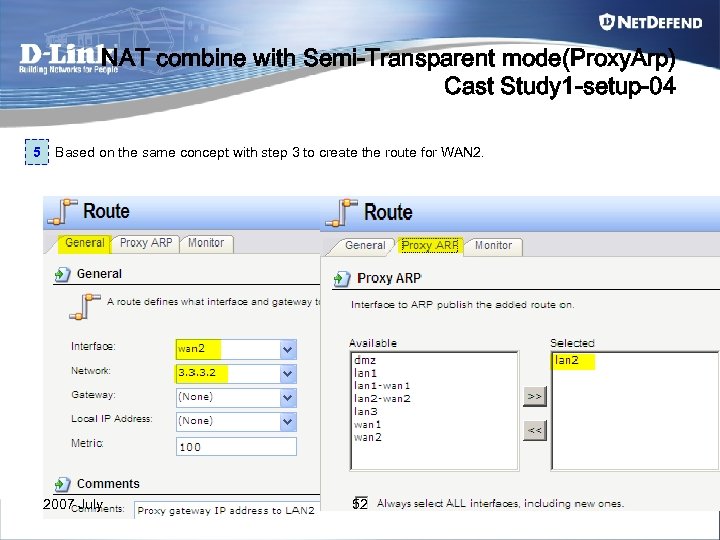Click the right Route header icon
Image resolution: width=720 pixels, height=540 pixels.
341,213
